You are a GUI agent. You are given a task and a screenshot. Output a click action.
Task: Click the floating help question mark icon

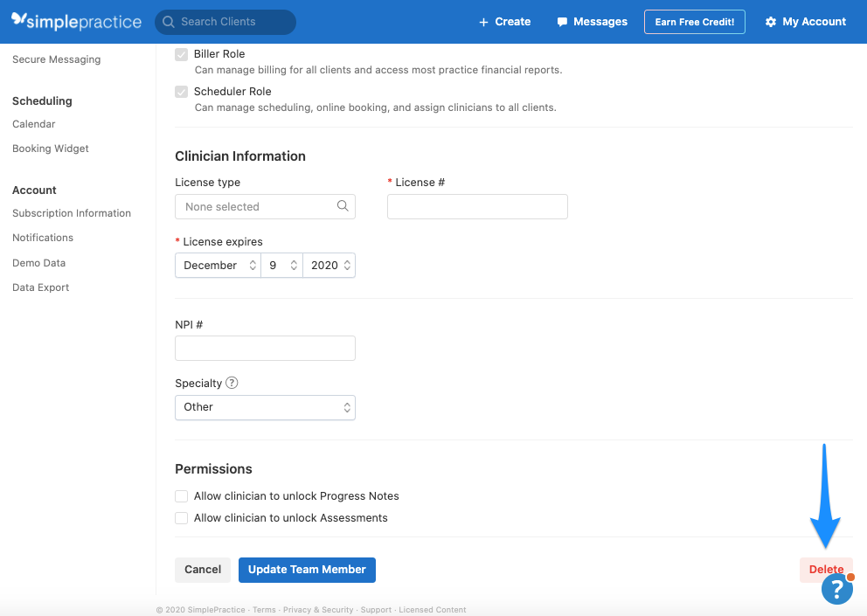[x=837, y=590]
